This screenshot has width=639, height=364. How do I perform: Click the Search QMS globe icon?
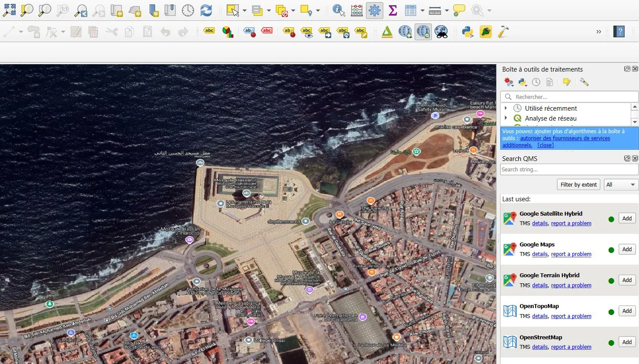[x=423, y=31]
